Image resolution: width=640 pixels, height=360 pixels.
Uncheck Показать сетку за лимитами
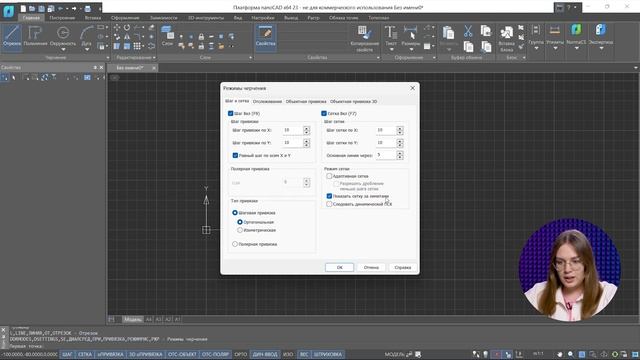tap(329, 196)
